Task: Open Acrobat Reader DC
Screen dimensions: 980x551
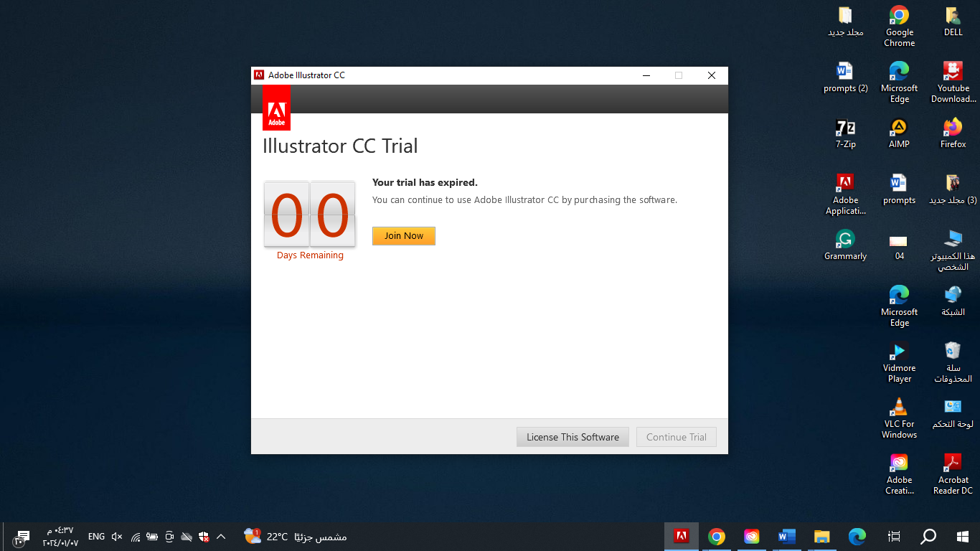Action: point(952,461)
